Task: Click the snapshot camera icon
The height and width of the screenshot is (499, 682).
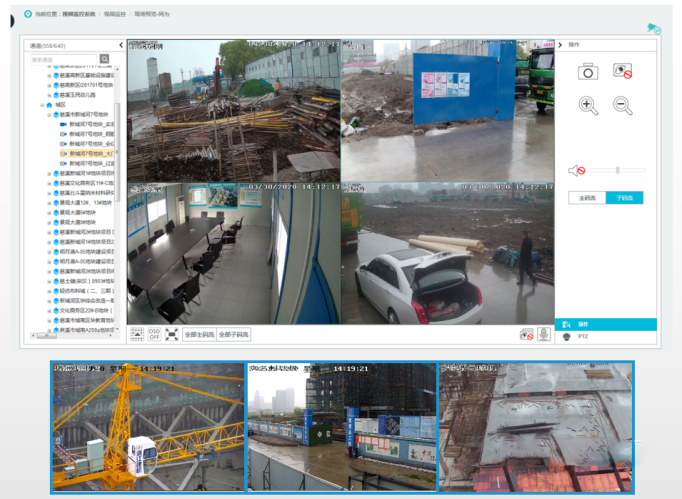Action: pos(588,71)
